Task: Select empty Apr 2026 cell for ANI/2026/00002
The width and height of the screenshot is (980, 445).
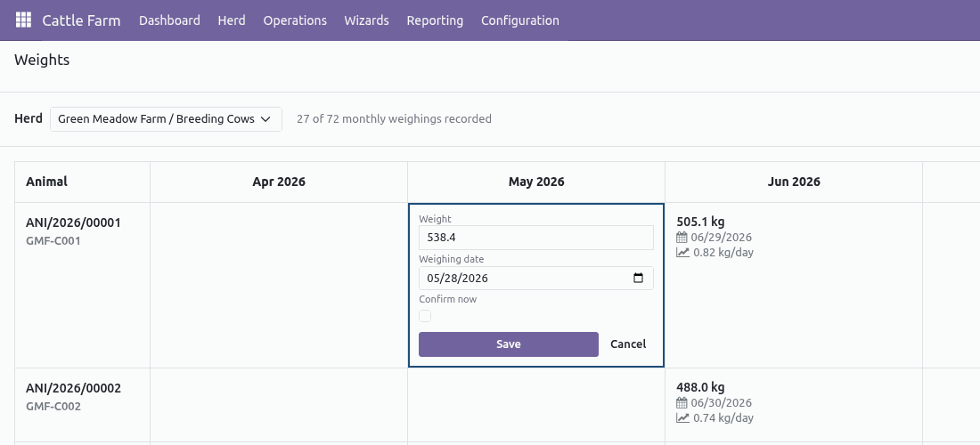Action: click(279, 405)
